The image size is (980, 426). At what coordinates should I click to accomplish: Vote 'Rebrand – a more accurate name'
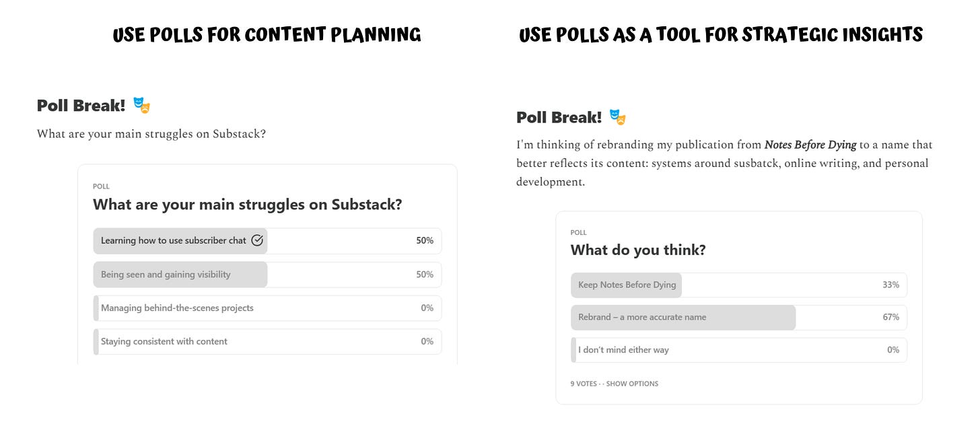(739, 318)
